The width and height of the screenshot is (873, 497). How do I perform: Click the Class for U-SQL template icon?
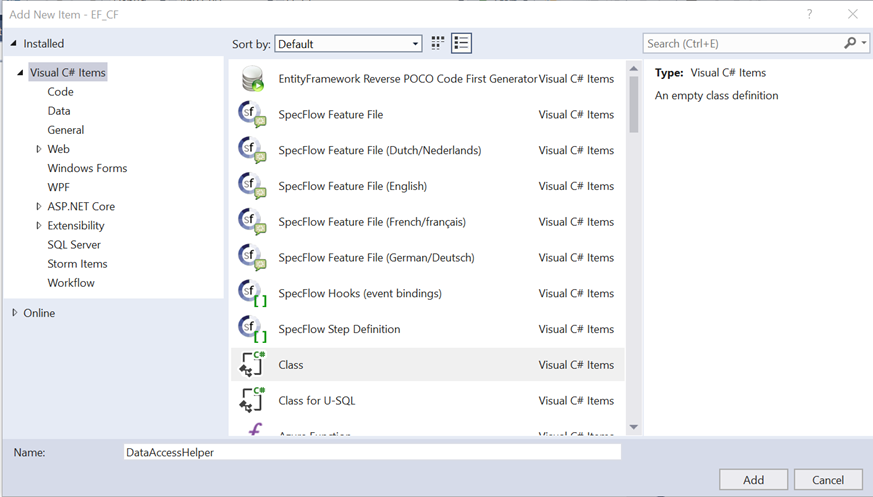[x=252, y=400]
